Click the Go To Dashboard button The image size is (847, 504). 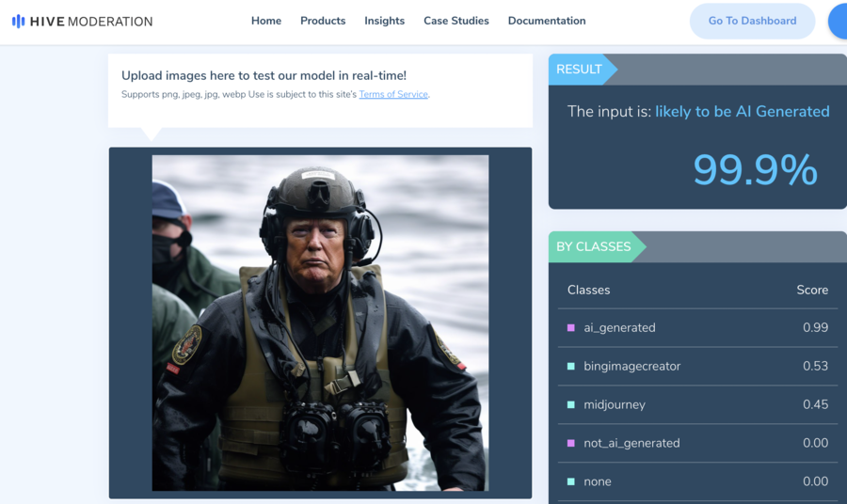click(x=753, y=21)
